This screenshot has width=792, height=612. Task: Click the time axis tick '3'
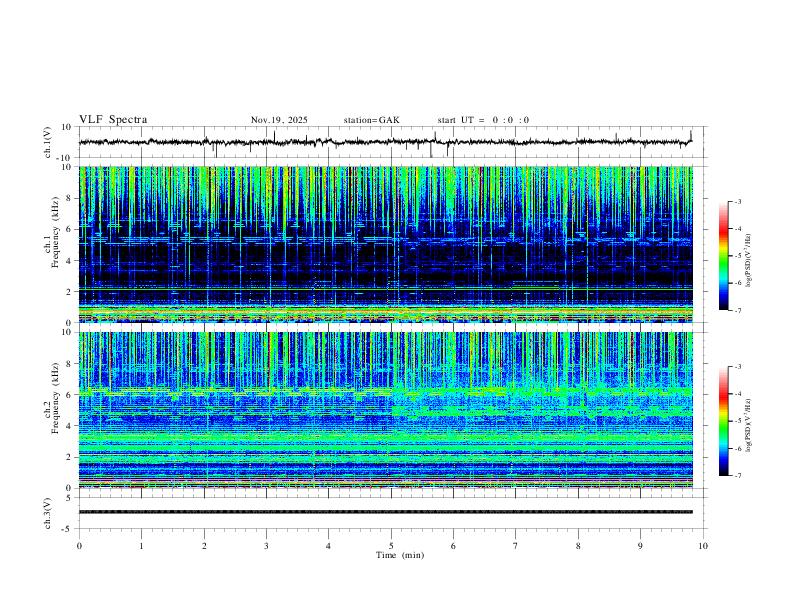point(266,546)
